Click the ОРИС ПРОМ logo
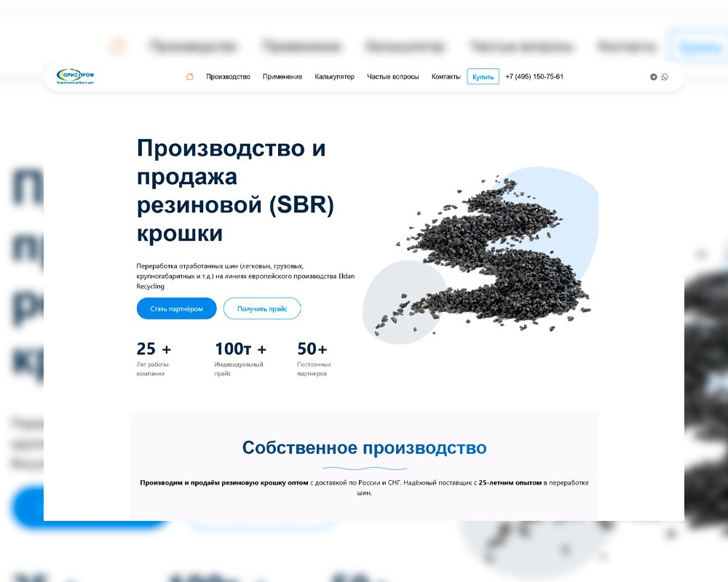This screenshot has width=728, height=582. (x=75, y=76)
